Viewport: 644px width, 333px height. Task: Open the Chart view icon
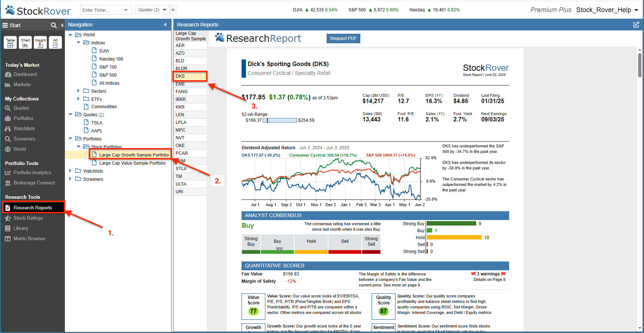click(x=25, y=43)
